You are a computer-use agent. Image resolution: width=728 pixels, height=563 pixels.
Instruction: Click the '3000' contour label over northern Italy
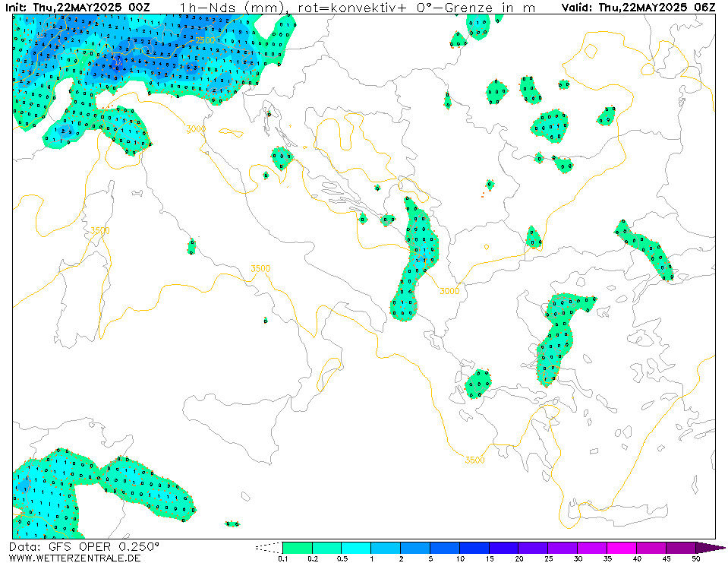tap(196, 128)
